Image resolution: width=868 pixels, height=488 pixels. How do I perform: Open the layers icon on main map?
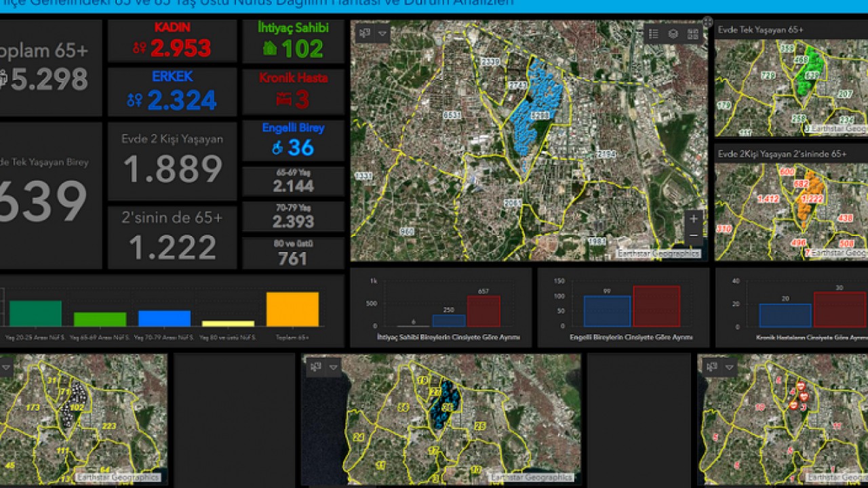tap(673, 34)
